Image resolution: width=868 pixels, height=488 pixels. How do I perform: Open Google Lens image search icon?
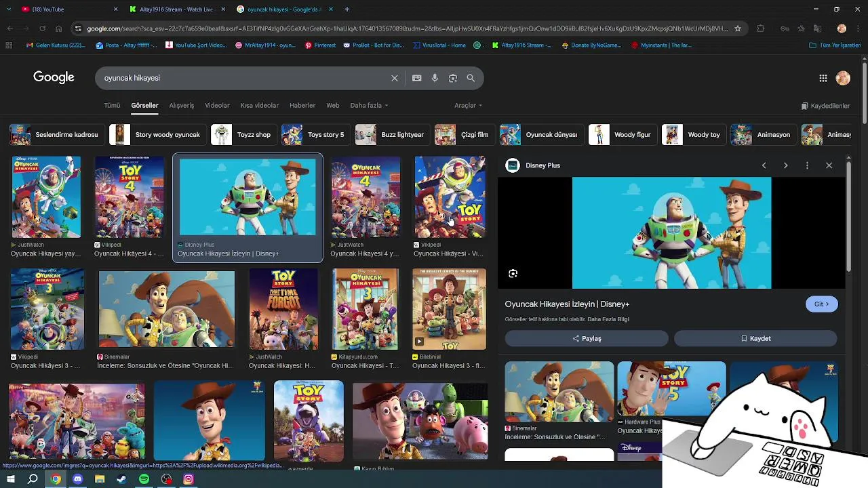coord(453,78)
